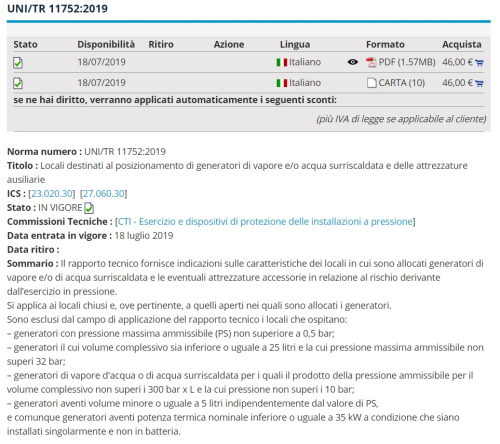Add CARTA version to cart icon
This screenshot has width=500, height=444.
click(x=479, y=83)
